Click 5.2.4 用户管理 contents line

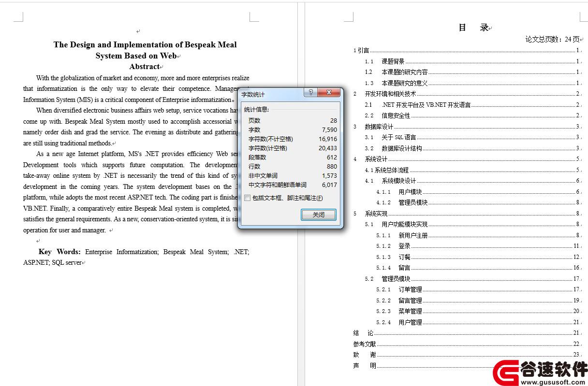478,322
